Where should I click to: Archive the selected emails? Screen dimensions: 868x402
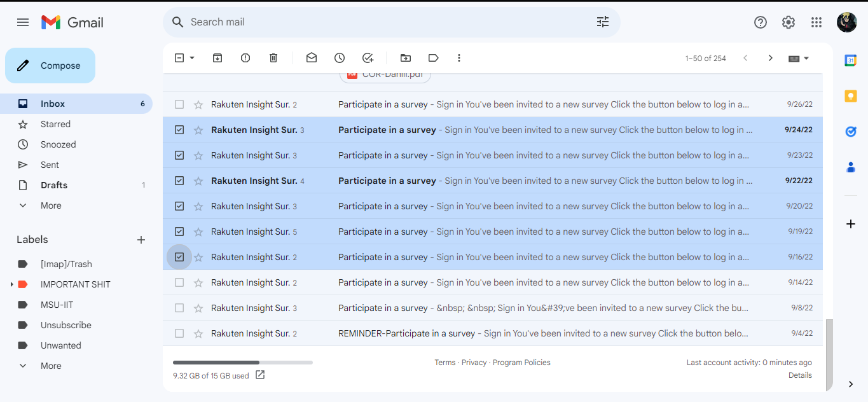tap(217, 58)
